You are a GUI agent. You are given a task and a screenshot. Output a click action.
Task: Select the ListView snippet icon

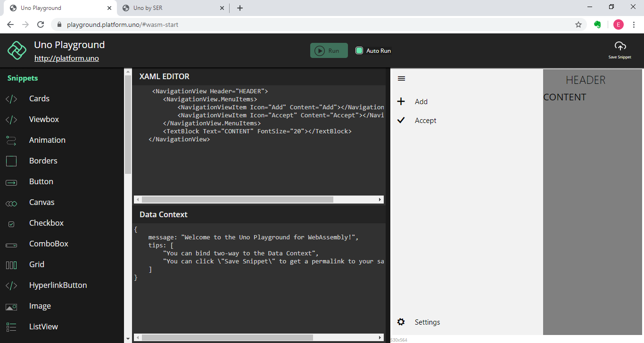pos(11,327)
